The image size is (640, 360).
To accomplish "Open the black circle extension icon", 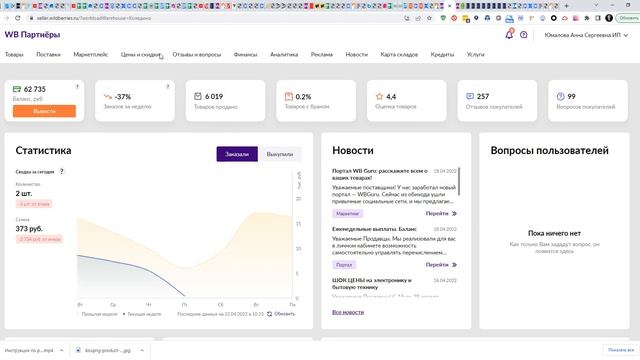I will [553, 18].
